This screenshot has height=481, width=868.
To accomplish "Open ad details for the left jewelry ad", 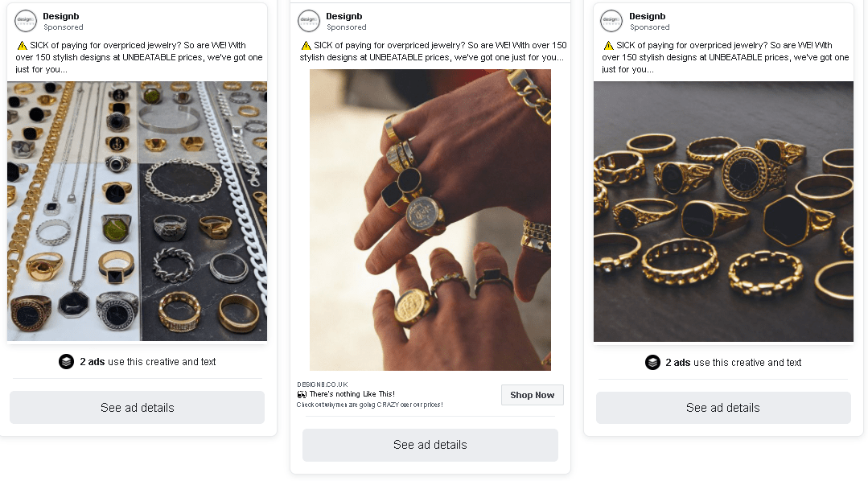I will [x=137, y=407].
